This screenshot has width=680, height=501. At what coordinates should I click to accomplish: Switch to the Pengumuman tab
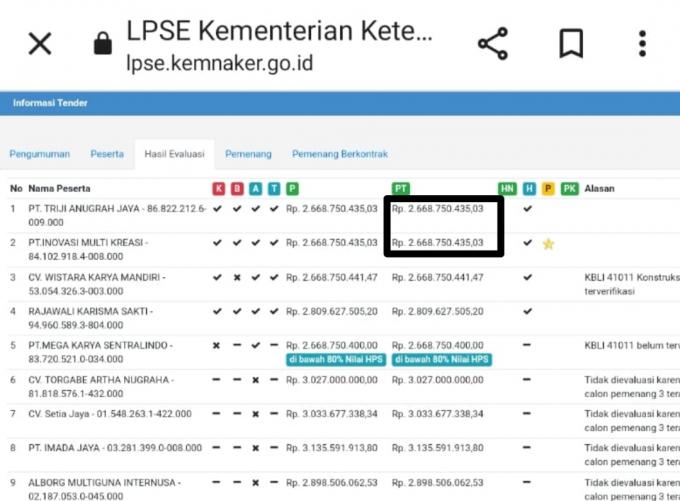click(x=39, y=155)
